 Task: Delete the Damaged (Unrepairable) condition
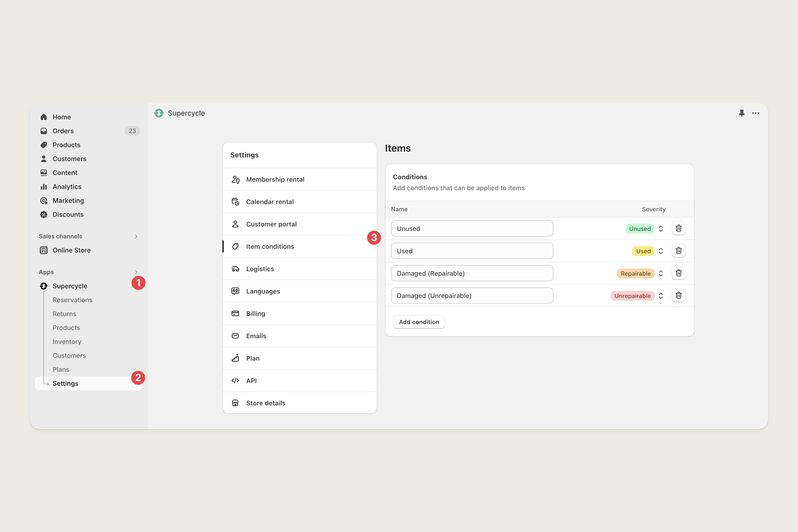[678, 295]
